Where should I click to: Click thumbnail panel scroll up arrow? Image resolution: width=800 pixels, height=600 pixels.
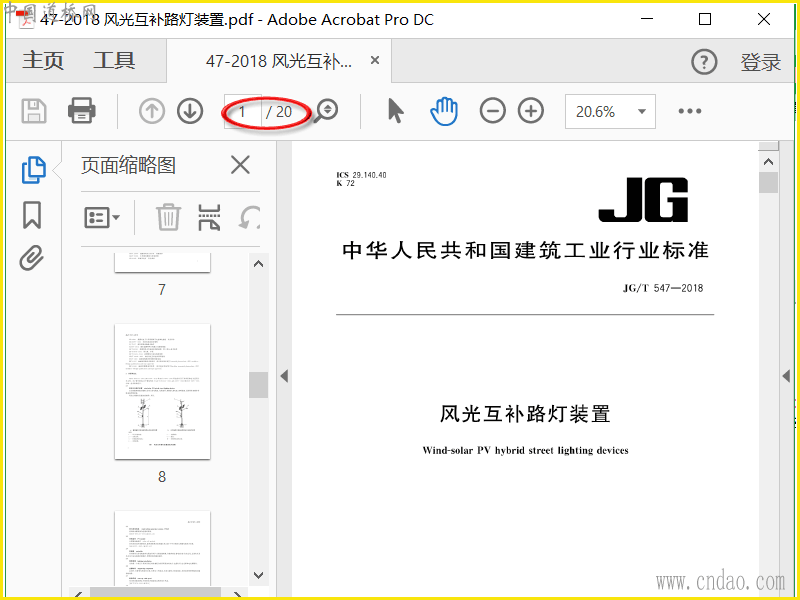point(259,264)
